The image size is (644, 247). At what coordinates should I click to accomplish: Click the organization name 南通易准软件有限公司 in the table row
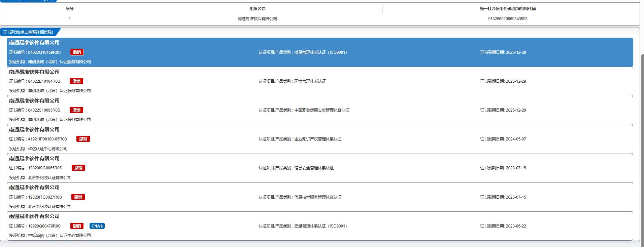pos(257,19)
